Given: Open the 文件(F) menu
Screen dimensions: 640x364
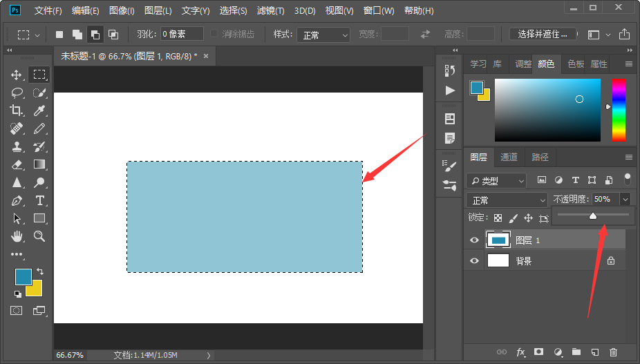Looking at the screenshot, I should pyautogui.click(x=48, y=10).
